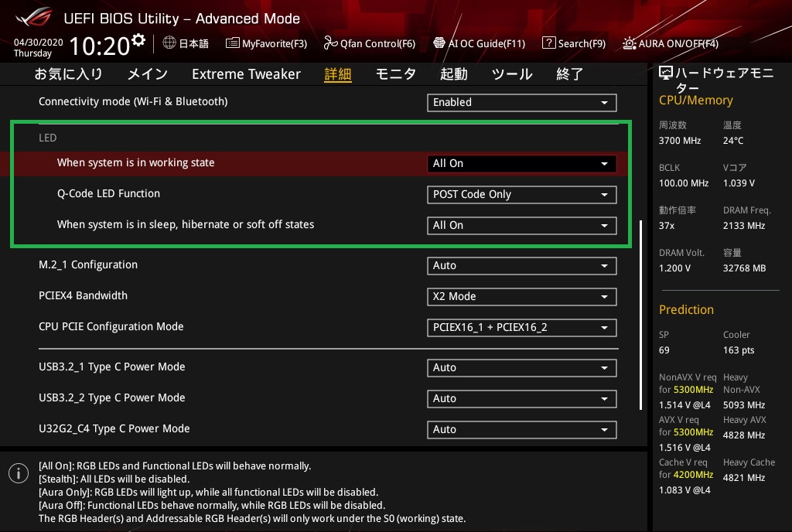Click the 3700 MHz frequency value
This screenshot has height=532, width=792.
[680, 140]
